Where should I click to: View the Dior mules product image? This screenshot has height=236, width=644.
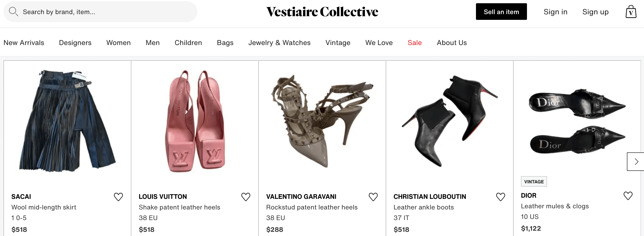(x=577, y=121)
